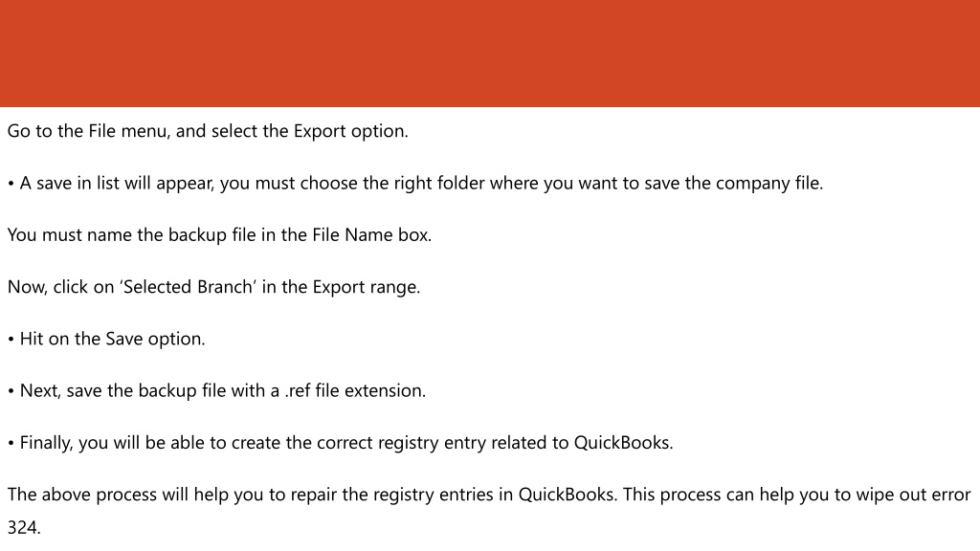
Task: Click the '.ref' file extension text
Action: pos(298,390)
